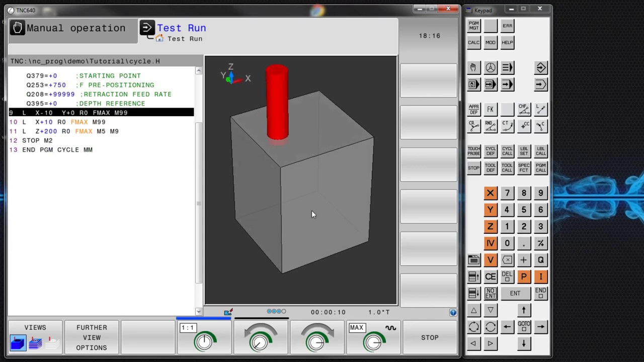Click the MAX speed soft key

(x=373, y=337)
